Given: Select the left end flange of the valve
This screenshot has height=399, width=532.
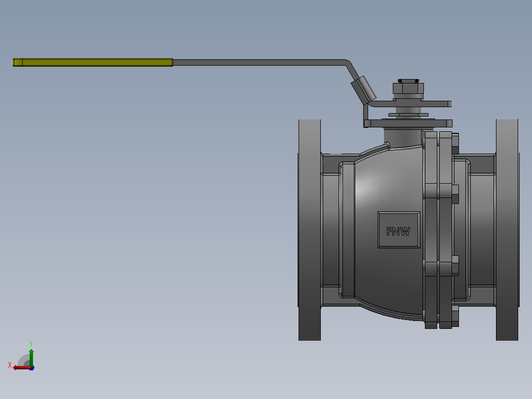Looking at the screenshot, I should [x=309, y=230].
